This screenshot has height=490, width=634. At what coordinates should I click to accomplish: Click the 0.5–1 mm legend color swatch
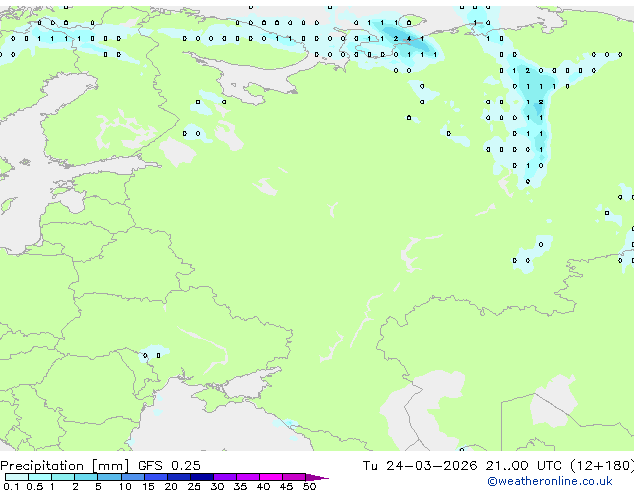[40, 477]
